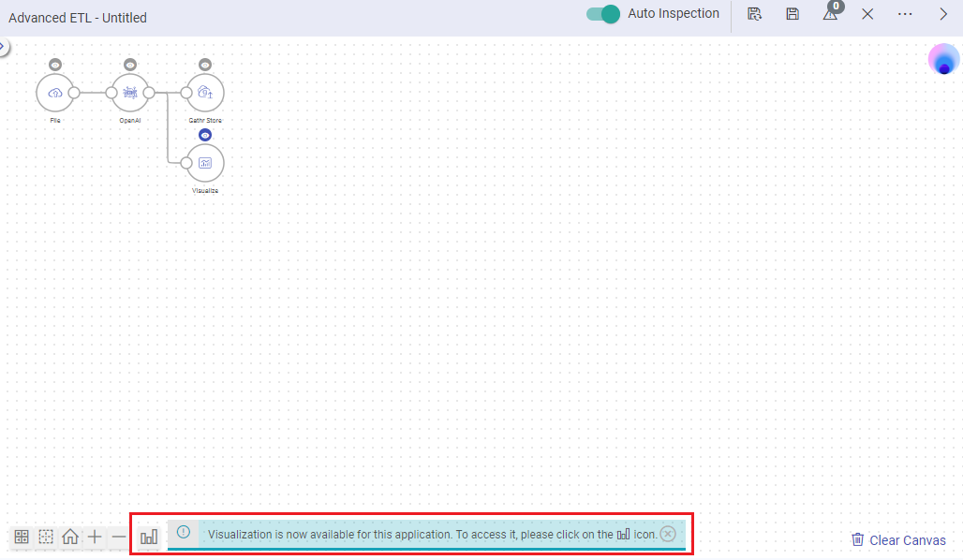Open the bar chart visualization icon in toolbar

click(149, 537)
